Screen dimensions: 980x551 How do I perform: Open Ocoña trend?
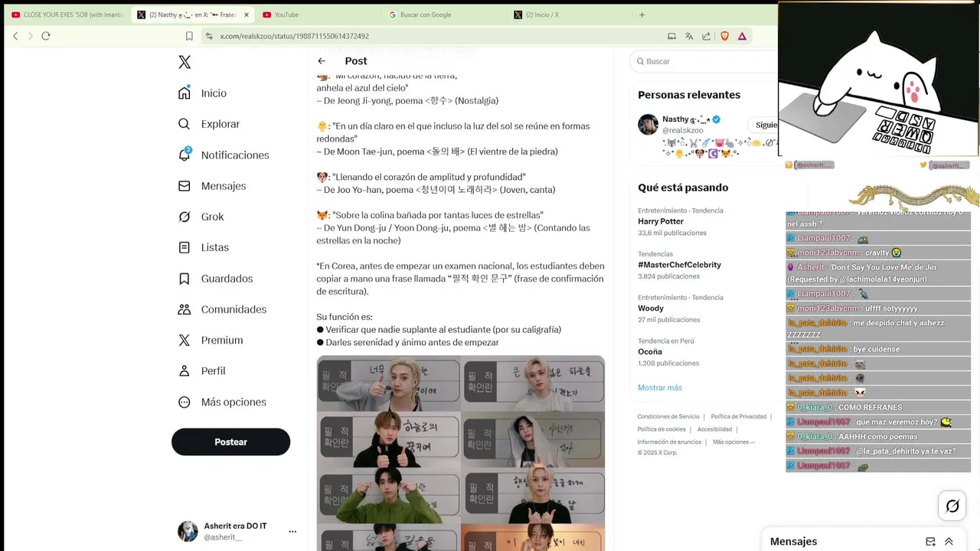click(650, 352)
